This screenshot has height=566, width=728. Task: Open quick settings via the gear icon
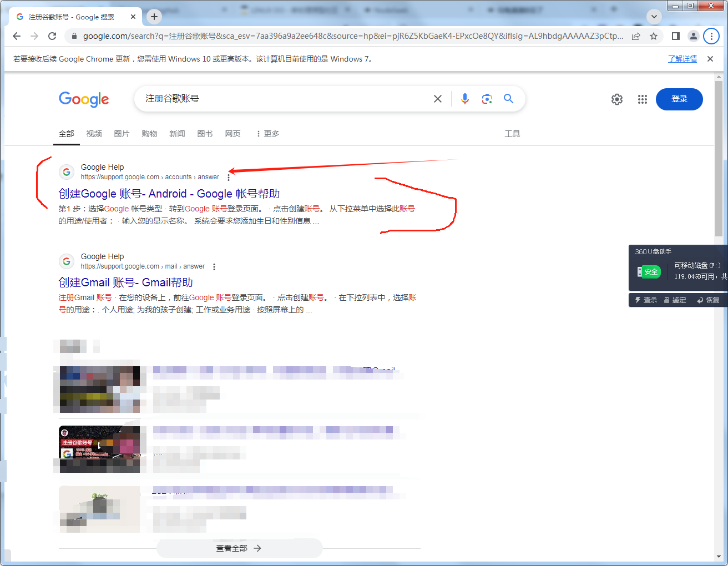point(616,99)
